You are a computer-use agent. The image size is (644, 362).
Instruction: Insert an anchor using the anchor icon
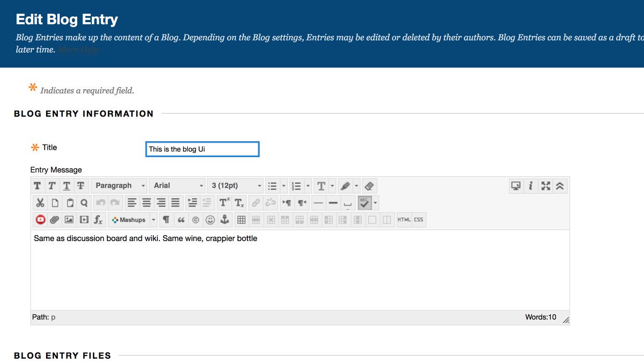tap(225, 220)
